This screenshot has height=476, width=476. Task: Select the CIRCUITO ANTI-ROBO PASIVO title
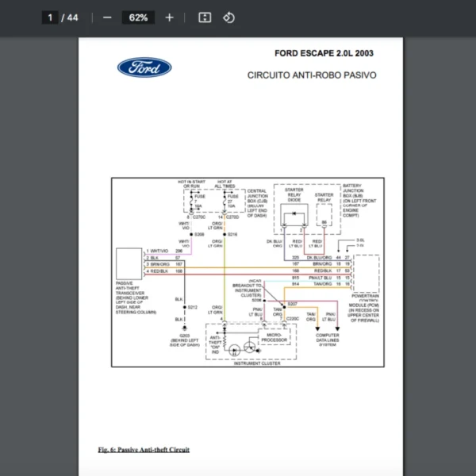point(312,76)
